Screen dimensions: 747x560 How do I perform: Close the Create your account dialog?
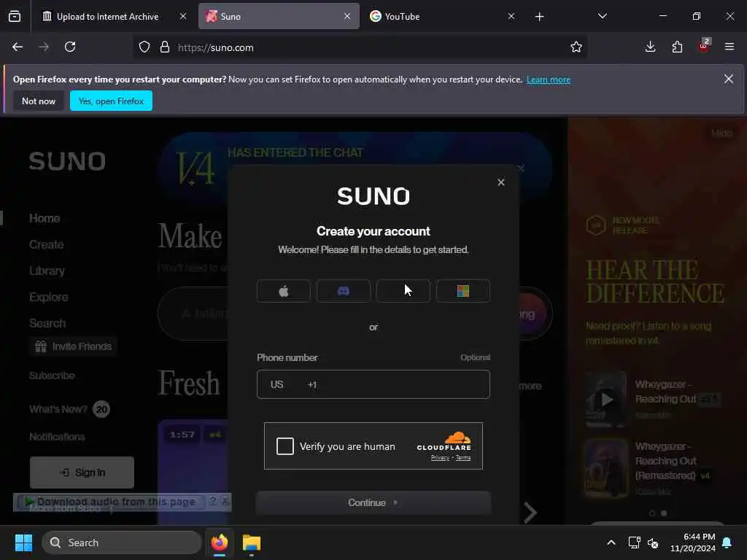pos(500,182)
